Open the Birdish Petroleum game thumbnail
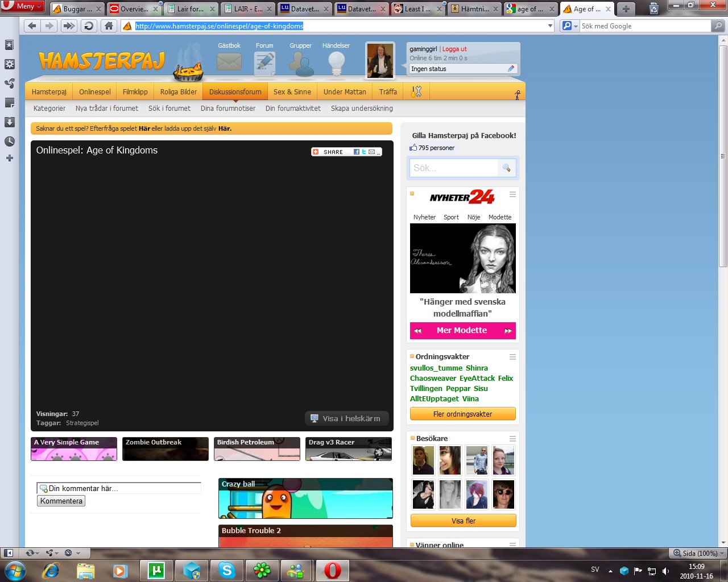This screenshot has width=728, height=582. [x=257, y=448]
